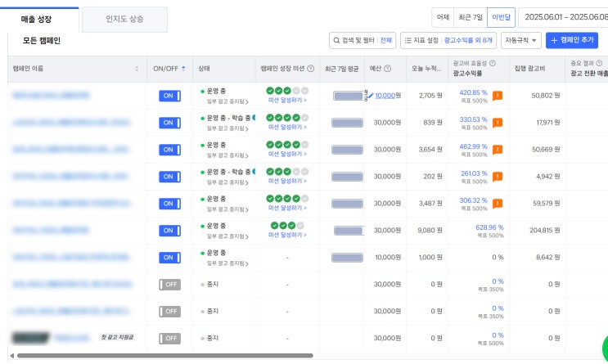Viewport: 608px width, 364px height.
Task: Select the 이번달 date range
Action: click(501, 17)
